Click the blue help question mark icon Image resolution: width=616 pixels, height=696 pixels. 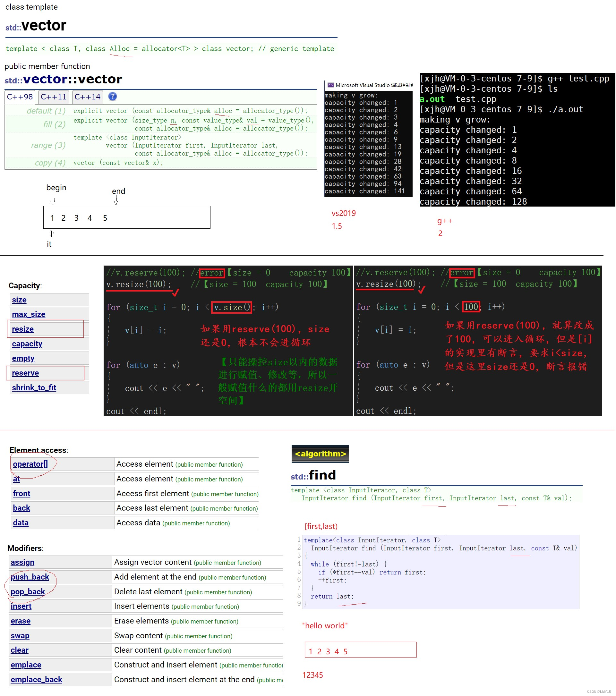[112, 96]
